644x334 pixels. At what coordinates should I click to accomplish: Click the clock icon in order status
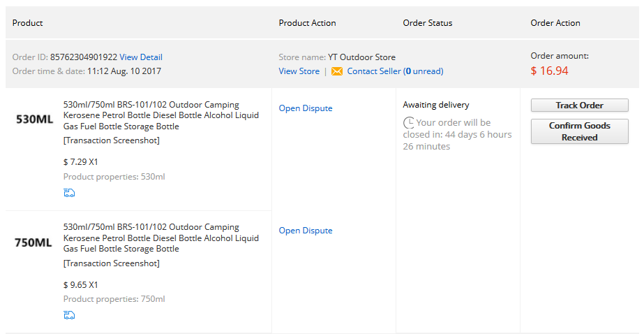click(x=408, y=123)
